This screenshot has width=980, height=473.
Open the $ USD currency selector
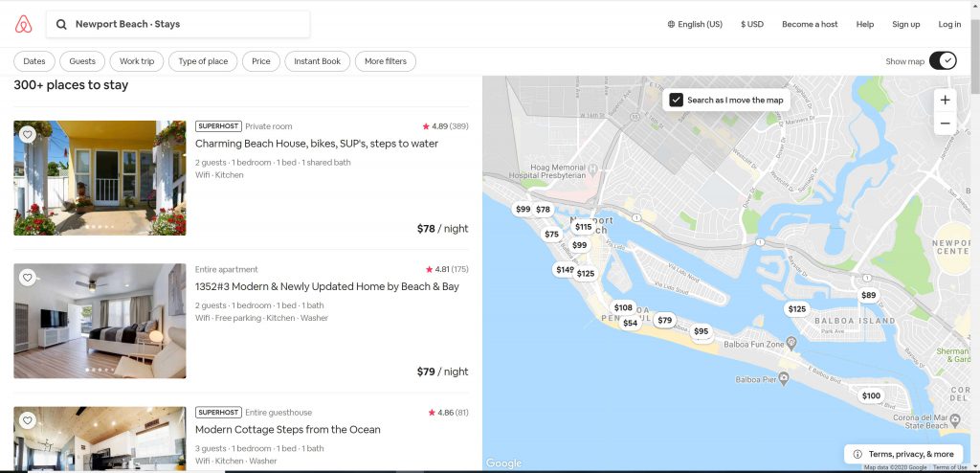pyautogui.click(x=752, y=24)
